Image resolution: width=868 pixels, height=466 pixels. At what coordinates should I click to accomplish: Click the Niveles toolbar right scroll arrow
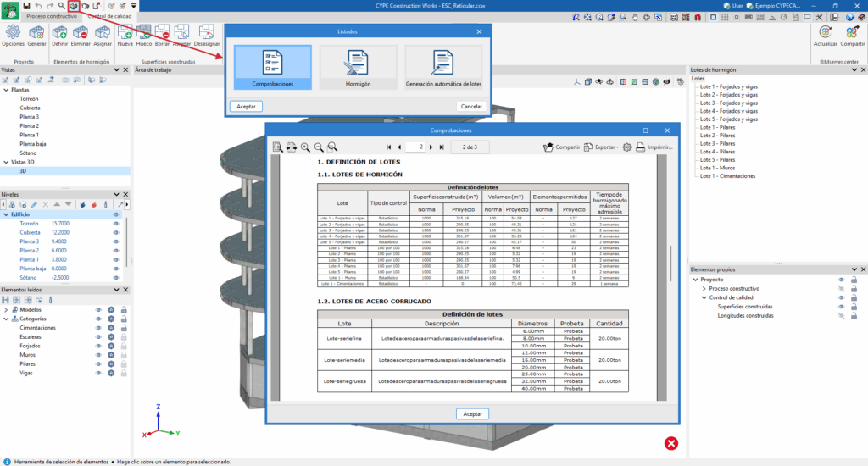pyautogui.click(x=127, y=205)
